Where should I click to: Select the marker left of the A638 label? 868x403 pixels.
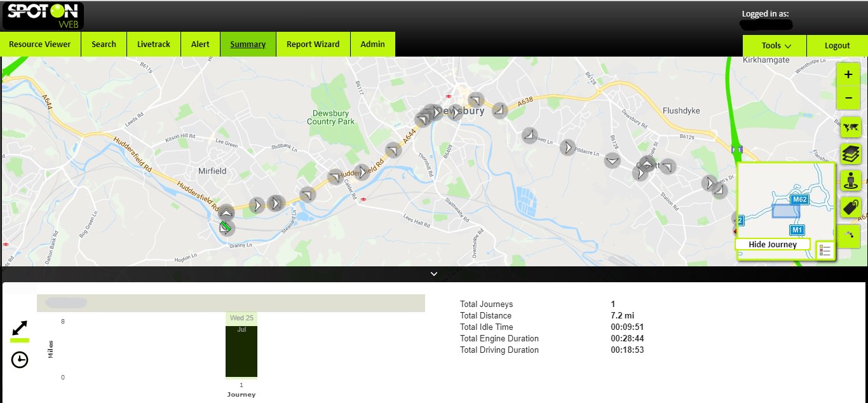click(x=500, y=109)
